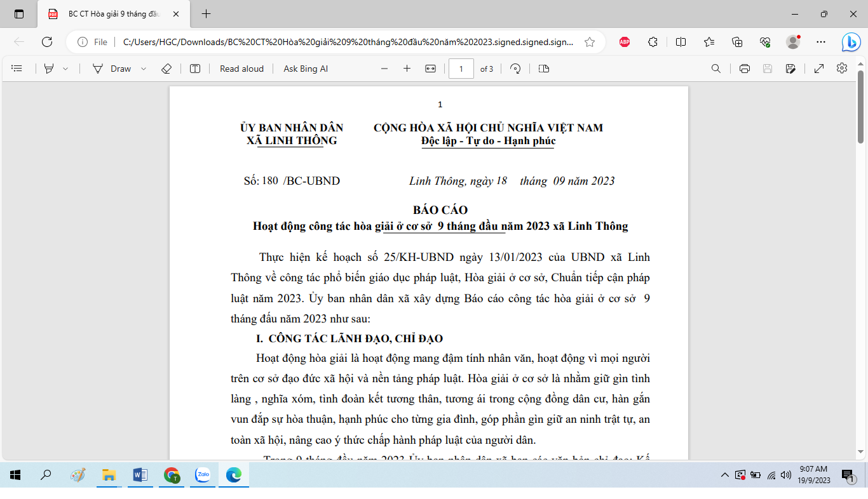Open the tab actions menu icon
This screenshot has width=868, height=499.
19,14
